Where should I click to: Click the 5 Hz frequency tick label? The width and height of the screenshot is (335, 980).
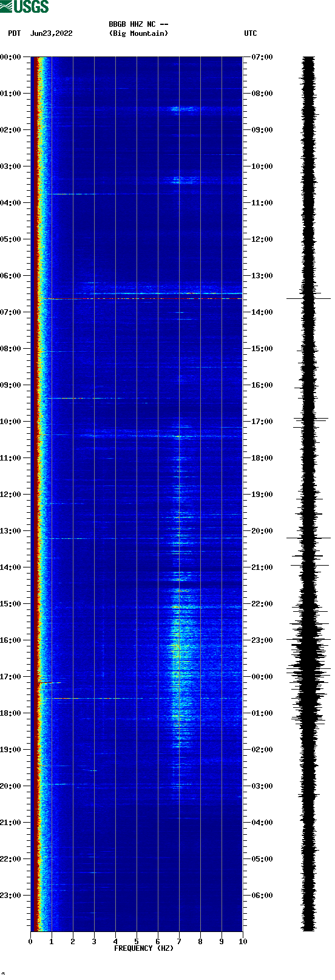(137, 942)
